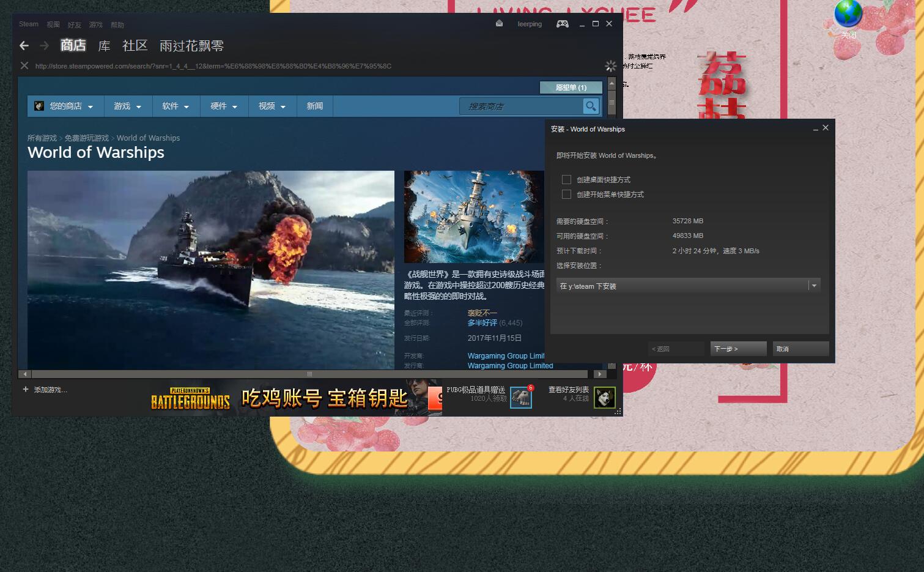Tick the 创建开始菜单快捷方式 checkbox
Viewport: 924px width, 572px height.
point(566,194)
